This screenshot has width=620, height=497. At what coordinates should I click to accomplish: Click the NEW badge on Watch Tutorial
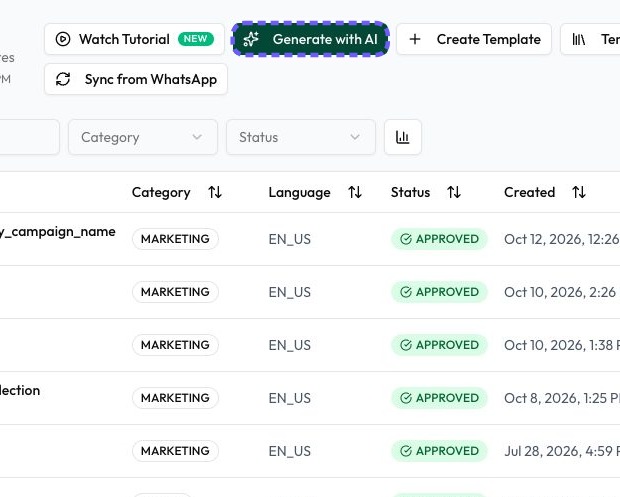196,39
